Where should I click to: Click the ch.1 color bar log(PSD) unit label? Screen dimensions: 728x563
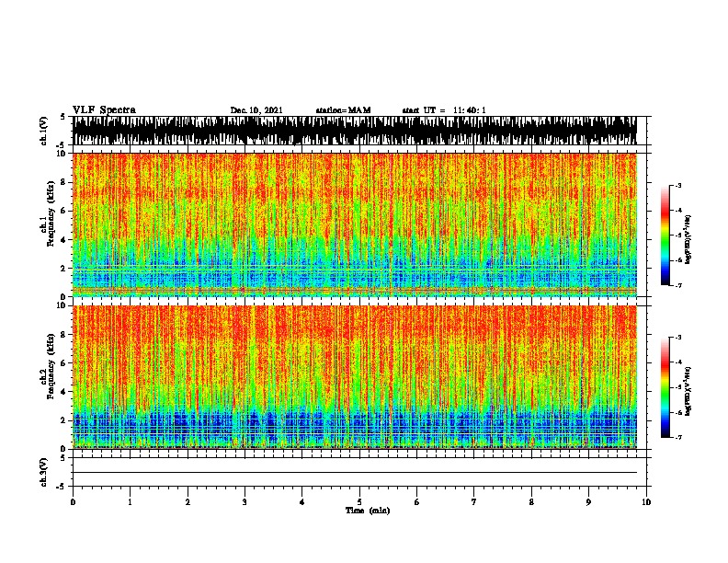[688, 239]
